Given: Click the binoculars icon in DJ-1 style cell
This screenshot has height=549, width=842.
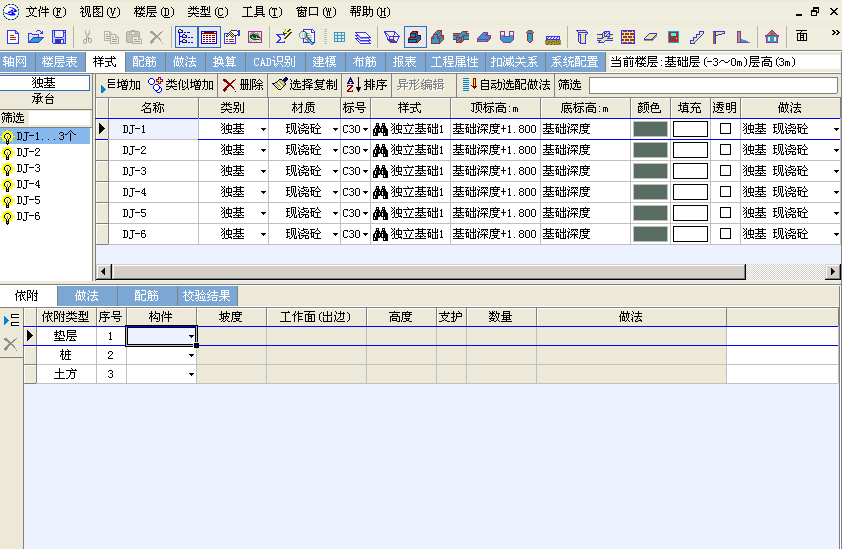Looking at the screenshot, I should click(380, 129).
